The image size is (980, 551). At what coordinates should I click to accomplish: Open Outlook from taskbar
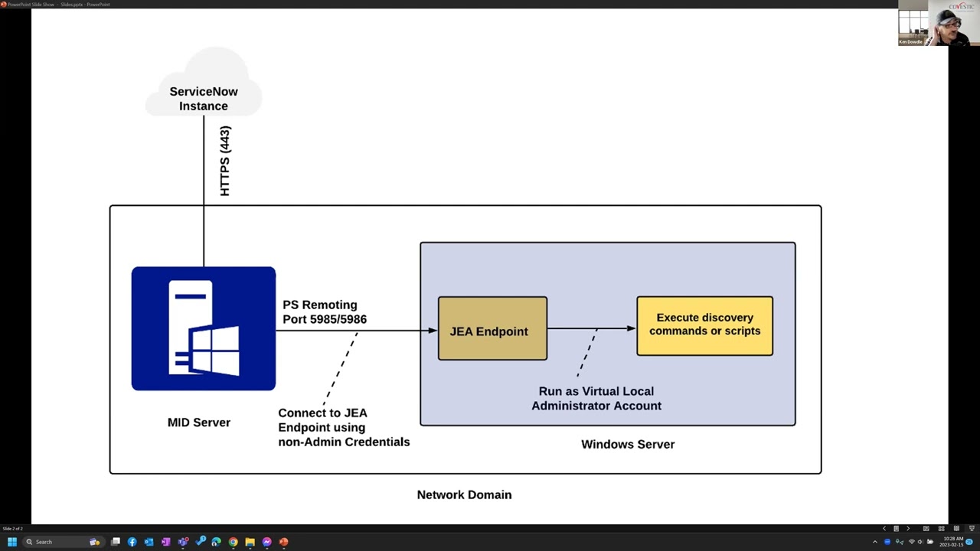(x=149, y=542)
